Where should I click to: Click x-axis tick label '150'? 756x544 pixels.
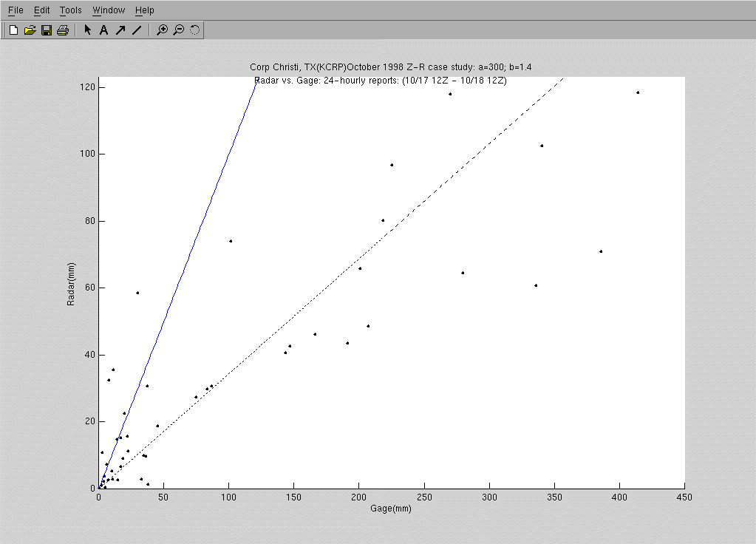pyautogui.click(x=293, y=497)
